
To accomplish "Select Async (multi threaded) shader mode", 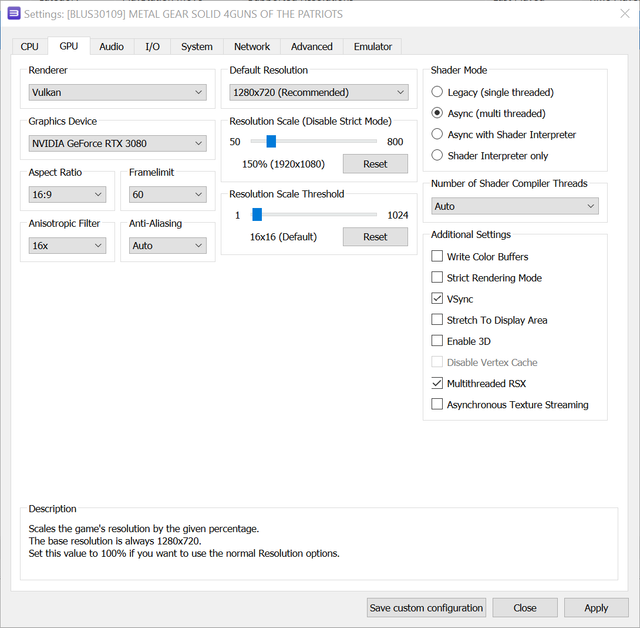I will tap(488, 113).
